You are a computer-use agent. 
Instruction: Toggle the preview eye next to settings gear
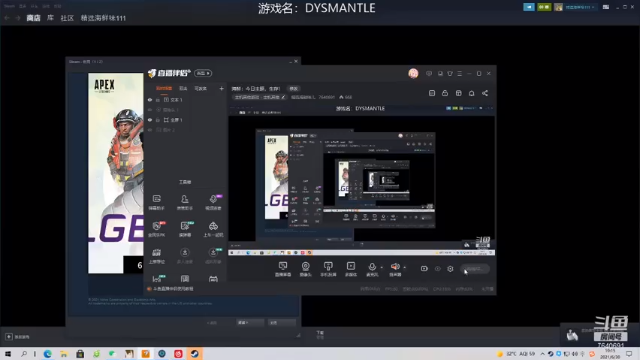(x=438, y=269)
